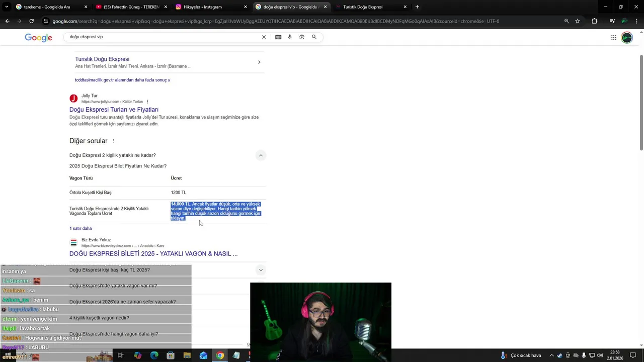Image resolution: width=644 pixels, height=362 pixels.
Task: Open Outlook from the taskbar
Action: 203,355
